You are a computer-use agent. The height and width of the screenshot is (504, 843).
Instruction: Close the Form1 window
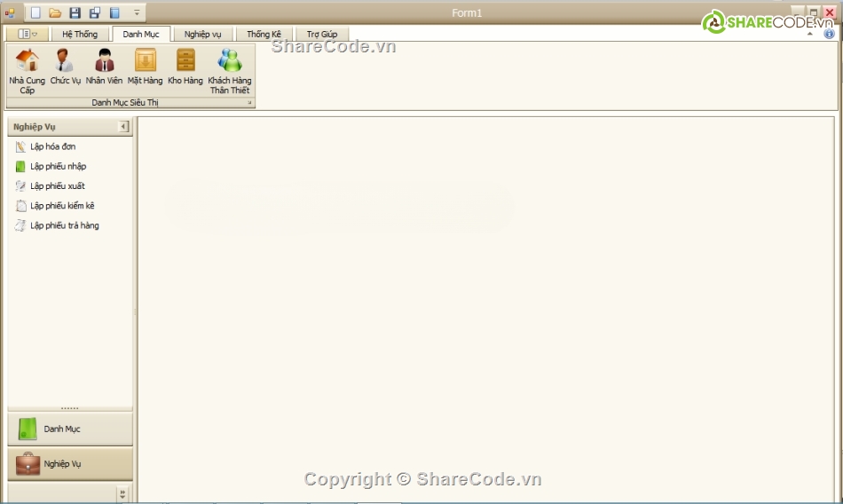tap(830, 12)
